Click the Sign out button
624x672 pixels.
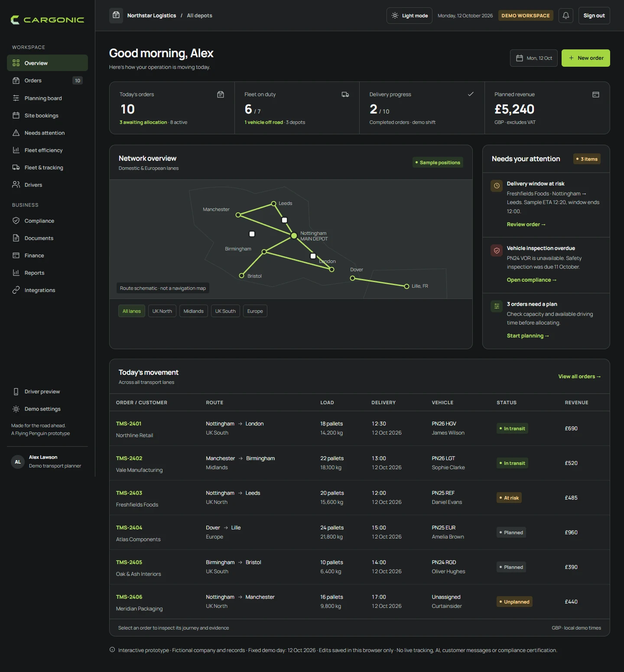coord(594,16)
